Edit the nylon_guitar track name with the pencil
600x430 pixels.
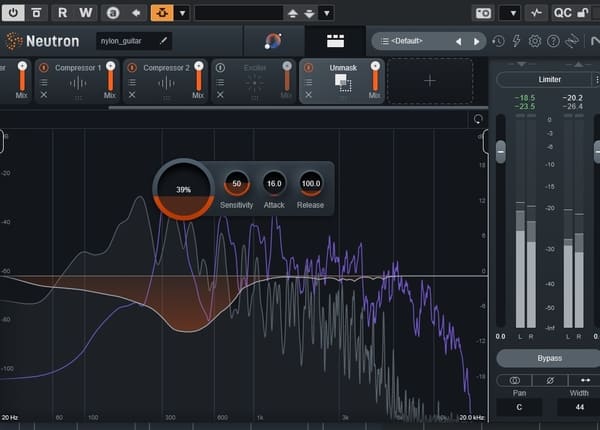point(163,41)
